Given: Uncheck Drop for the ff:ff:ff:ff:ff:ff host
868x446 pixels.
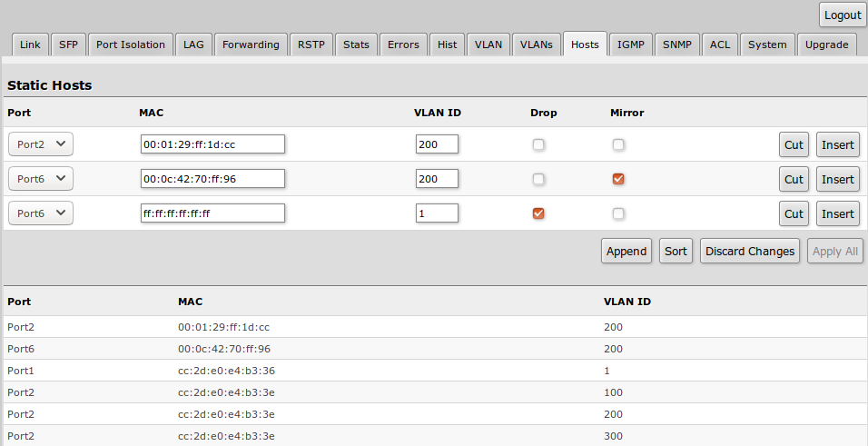Looking at the screenshot, I should click(x=538, y=213).
